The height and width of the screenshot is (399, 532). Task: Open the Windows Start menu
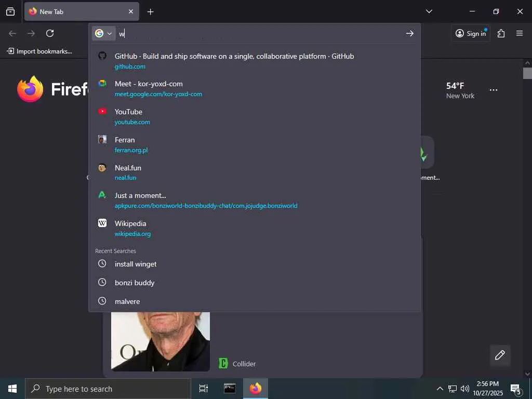click(x=12, y=389)
